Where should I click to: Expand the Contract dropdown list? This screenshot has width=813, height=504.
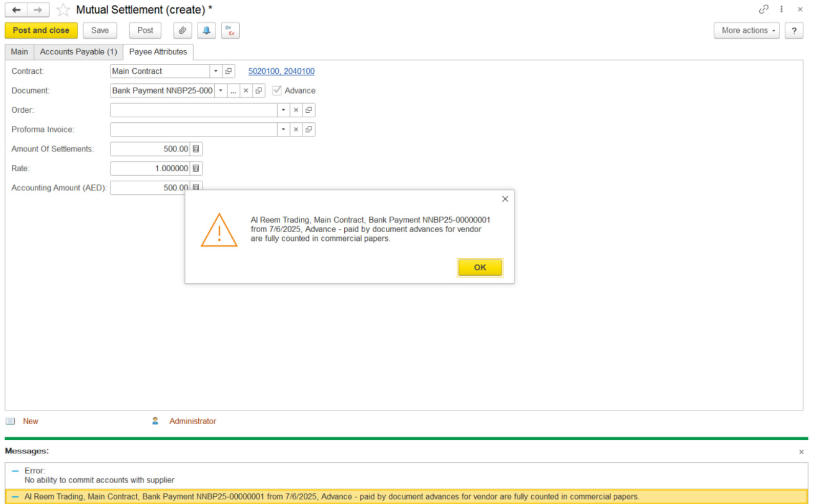tap(216, 71)
